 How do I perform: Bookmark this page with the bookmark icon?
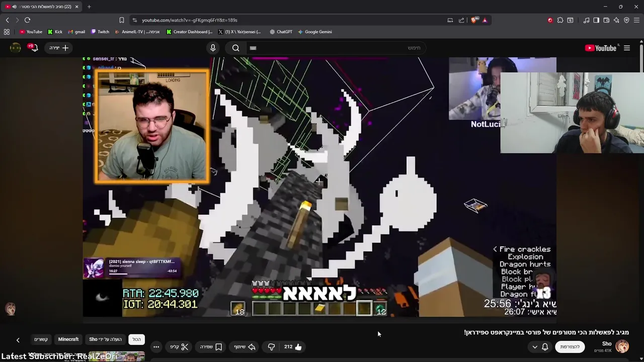(121, 20)
